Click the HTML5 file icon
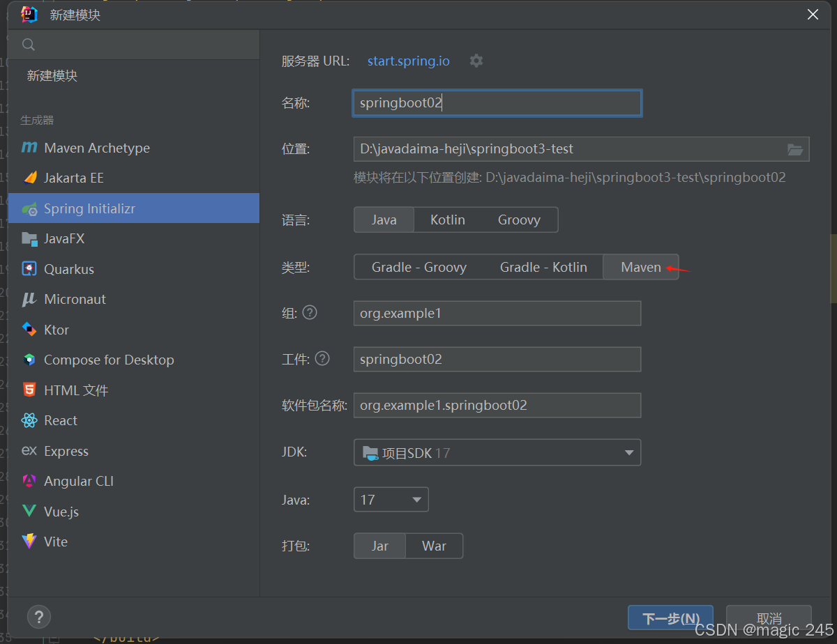Viewport: 837px width, 644px height. pyautogui.click(x=29, y=390)
